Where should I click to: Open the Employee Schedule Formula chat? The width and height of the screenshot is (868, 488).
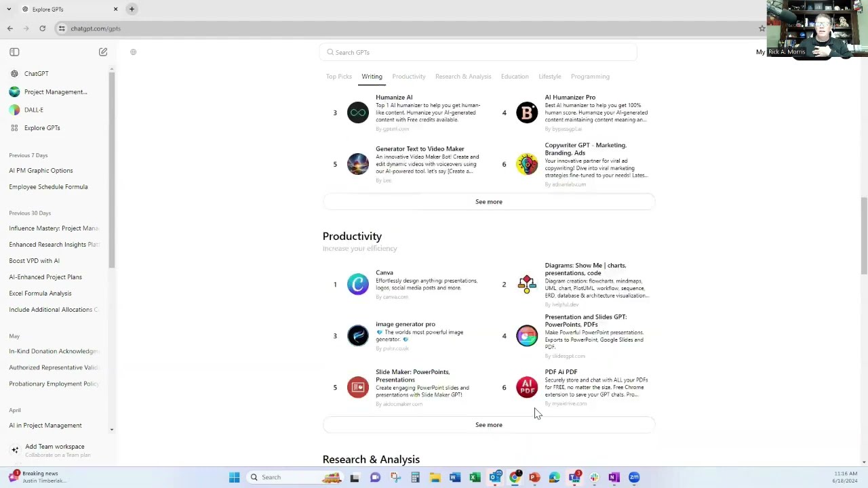(48, 187)
